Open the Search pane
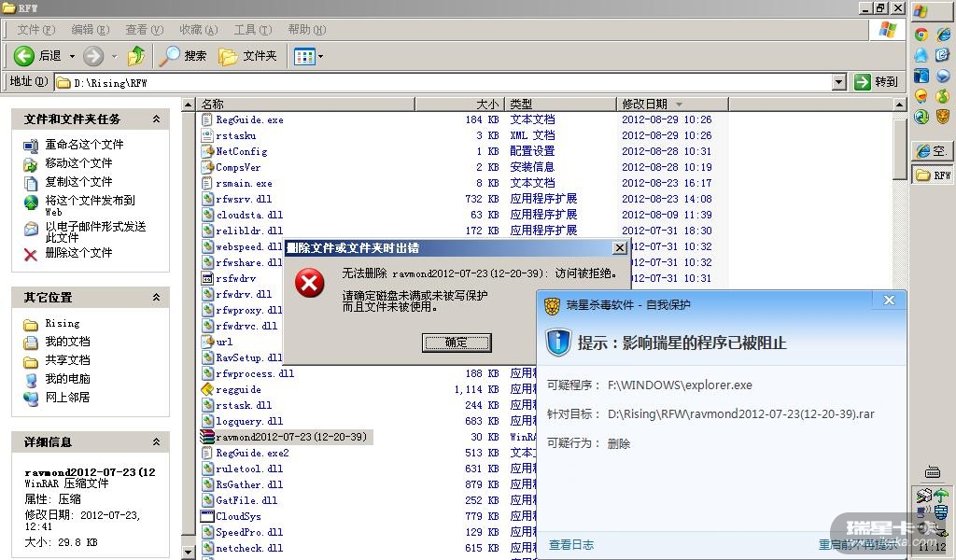956x560 pixels. point(183,56)
